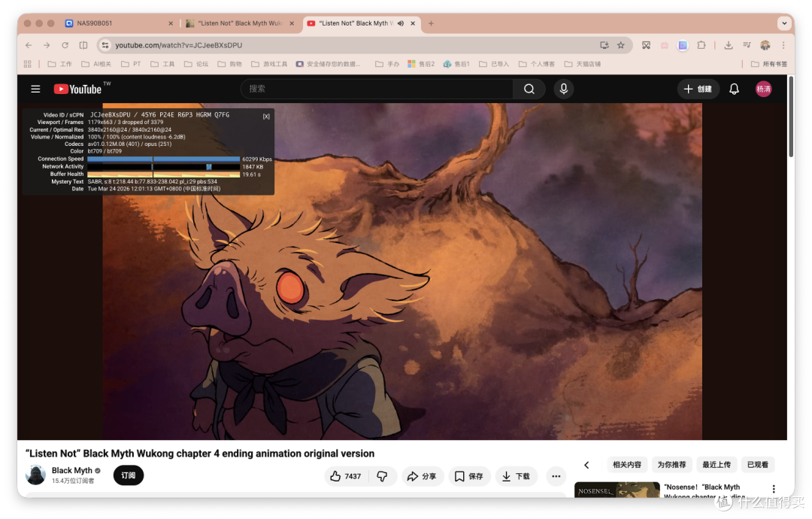Open the 安全储存您的数据 bookmark
Screen dimensions: 812x519
pos(329,64)
